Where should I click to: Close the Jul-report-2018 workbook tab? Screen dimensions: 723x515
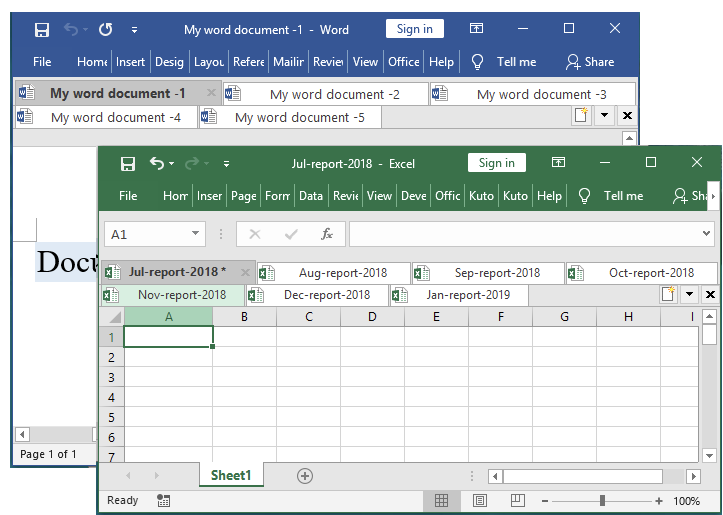(x=245, y=272)
